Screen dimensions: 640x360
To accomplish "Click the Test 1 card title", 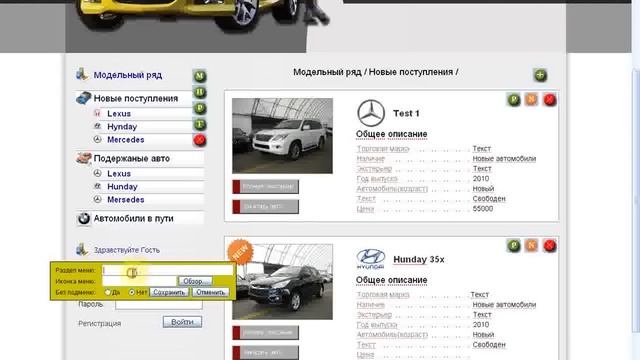I will tap(406, 113).
